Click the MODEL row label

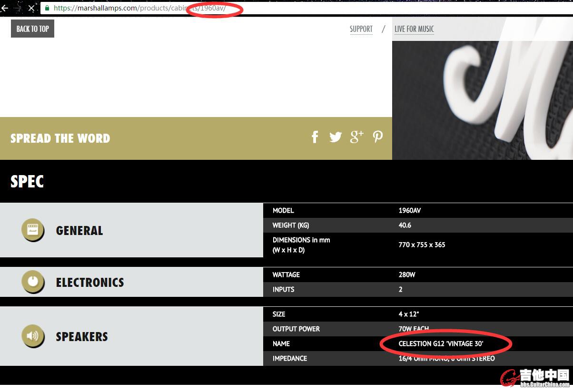point(283,210)
